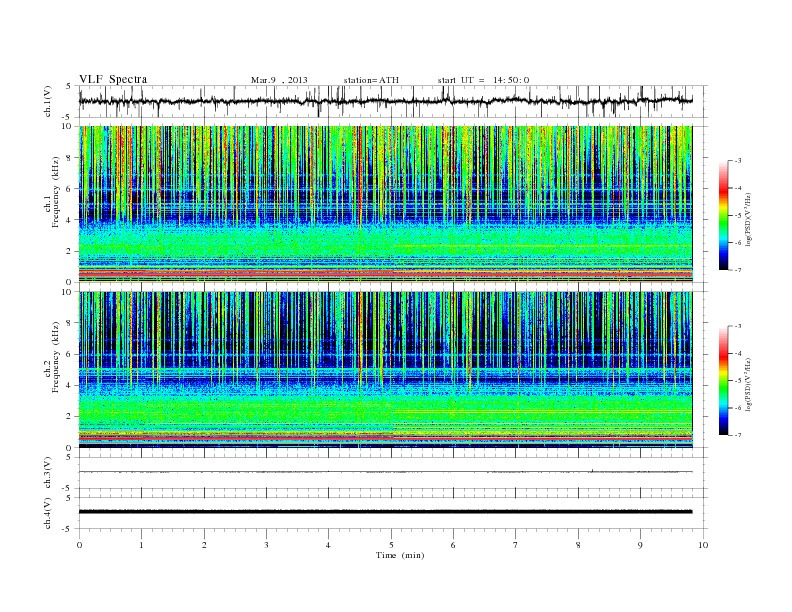
Task: Click the "Time (min)" x-axis label
Action: (x=400, y=555)
